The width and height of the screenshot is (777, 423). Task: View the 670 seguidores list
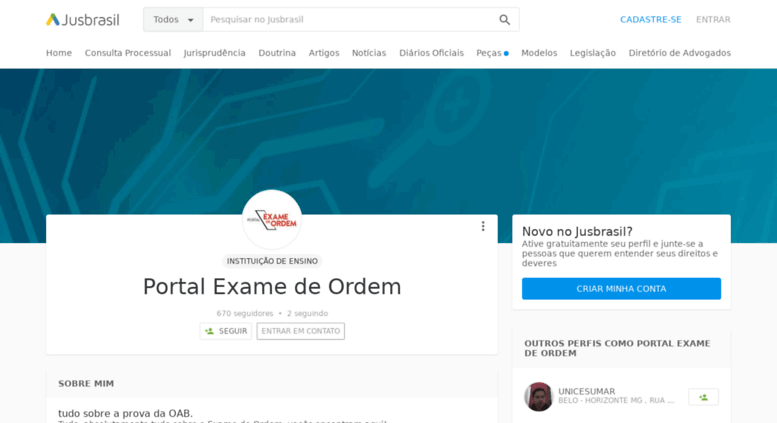point(245,314)
